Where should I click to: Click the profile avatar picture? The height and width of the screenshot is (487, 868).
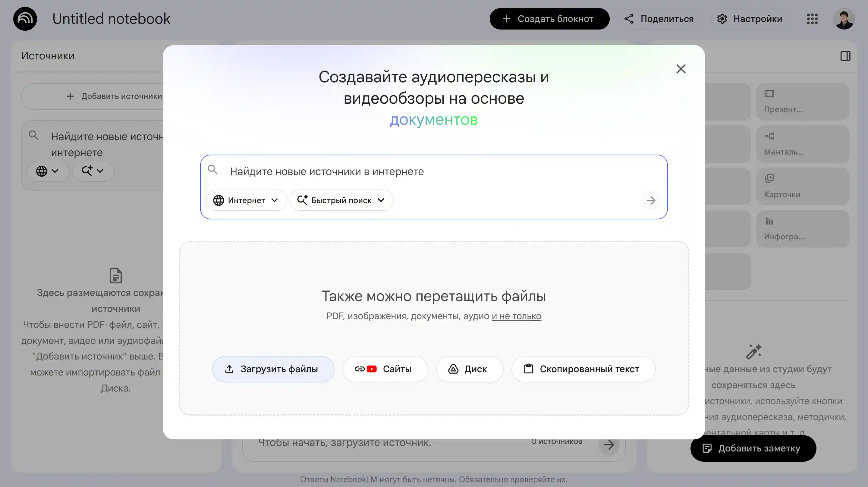coord(845,19)
